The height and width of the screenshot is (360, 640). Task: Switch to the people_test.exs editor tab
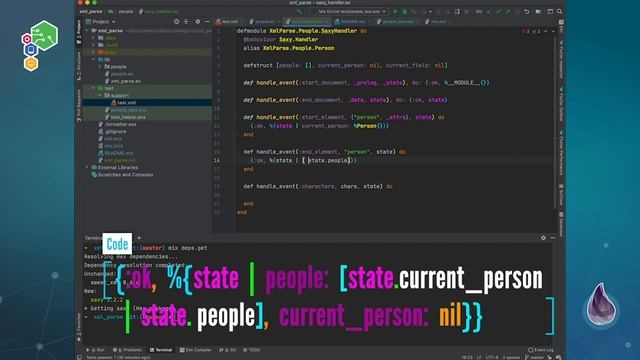[x=397, y=22]
